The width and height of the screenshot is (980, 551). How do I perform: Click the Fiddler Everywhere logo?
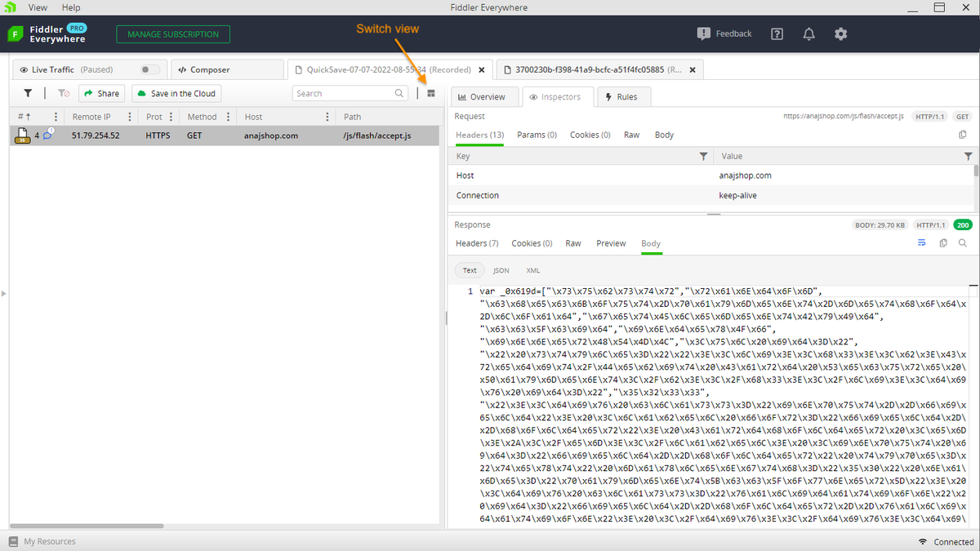[x=47, y=33]
